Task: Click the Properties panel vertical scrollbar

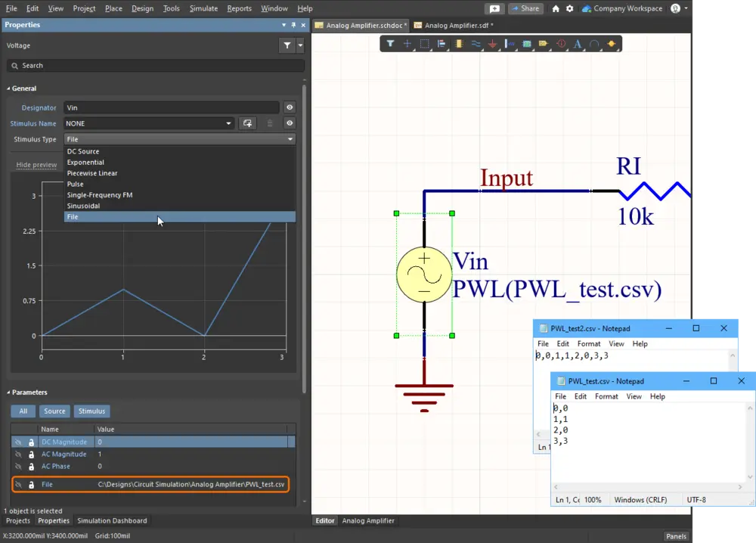Action: tap(304, 239)
